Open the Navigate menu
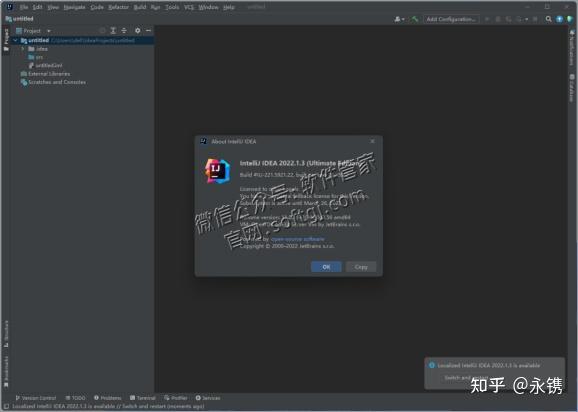The width and height of the screenshot is (578, 412). pos(74,7)
